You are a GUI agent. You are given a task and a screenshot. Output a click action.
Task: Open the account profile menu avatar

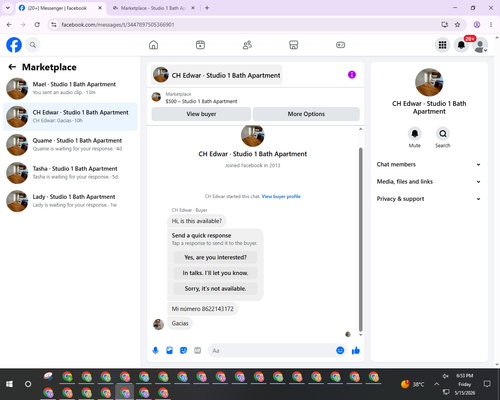480,45
